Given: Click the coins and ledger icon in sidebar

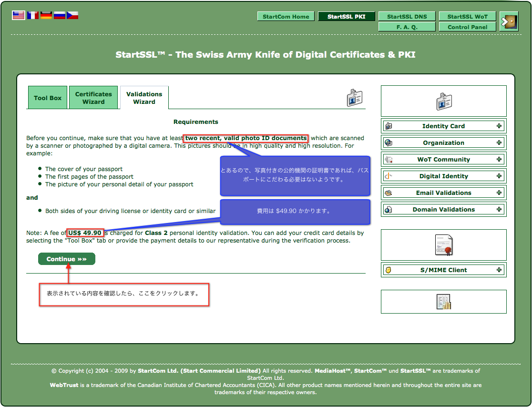Looking at the screenshot, I should (x=444, y=302).
